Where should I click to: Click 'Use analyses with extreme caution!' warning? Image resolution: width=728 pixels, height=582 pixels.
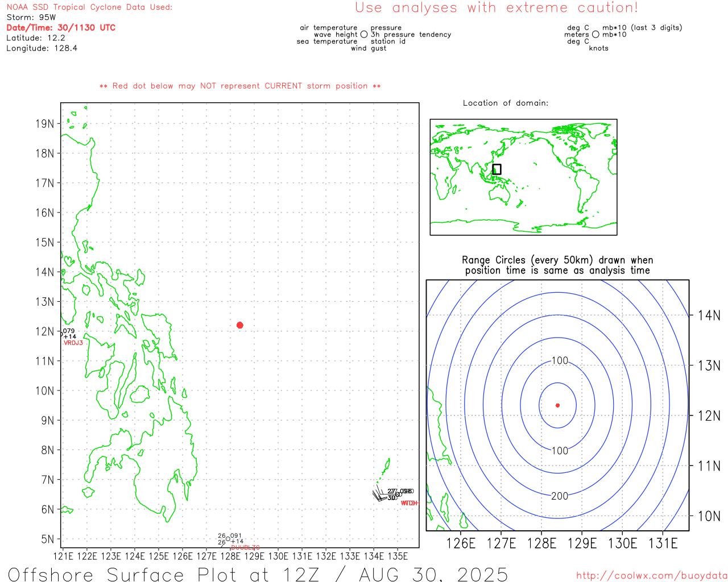click(x=497, y=8)
